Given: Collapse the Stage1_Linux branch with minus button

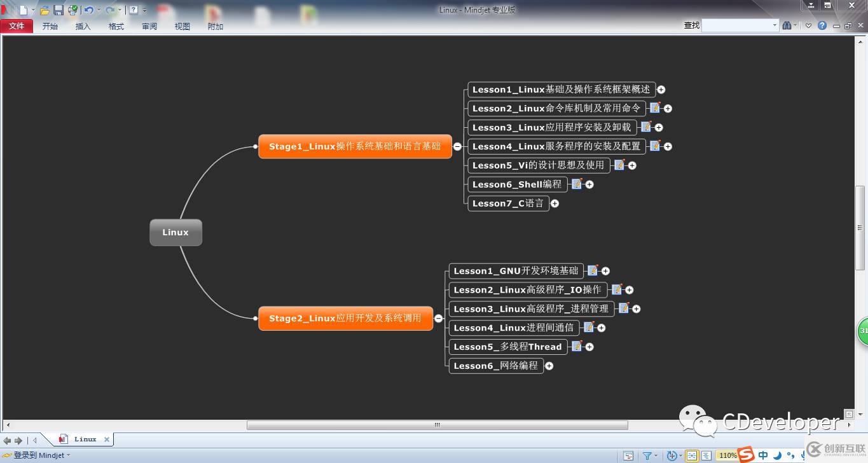Looking at the screenshot, I should (x=457, y=146).
